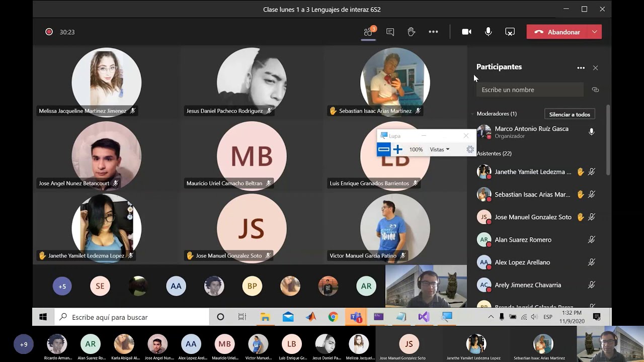
Task: Select Arely Jimenez Chavarria in participants list
Action: [537, 285]
